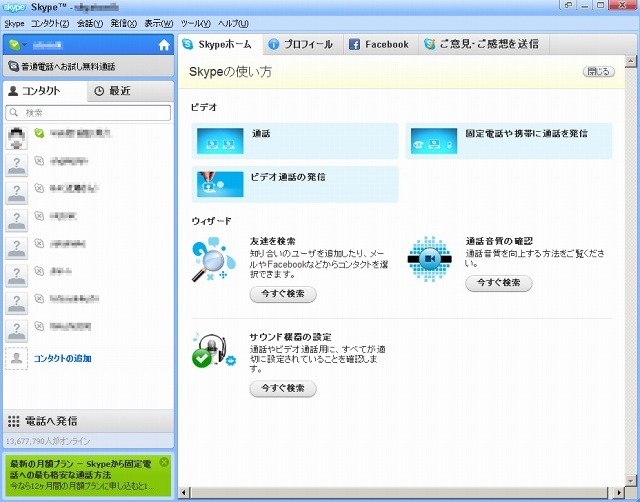Open the 電話へ発信 dial pad
Viewport: 640px width, 502px height.
point(88,421)
